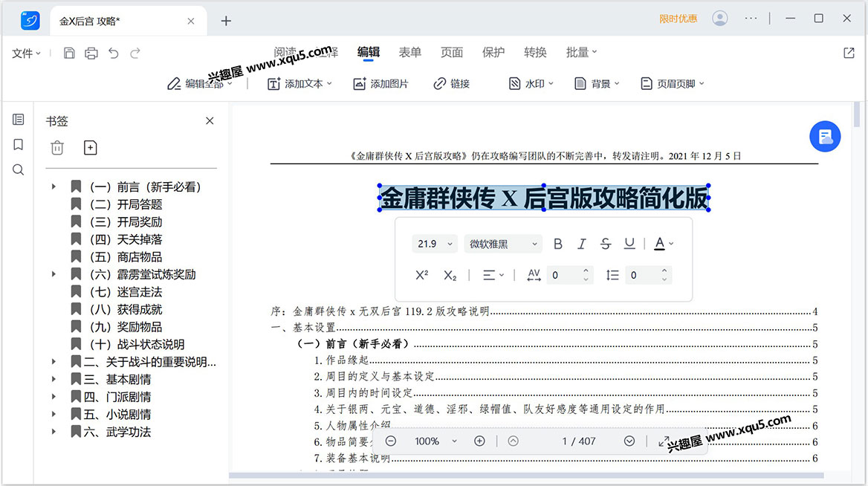
Task: Switch to the 保护 tab
Action: tap(493, 52)
